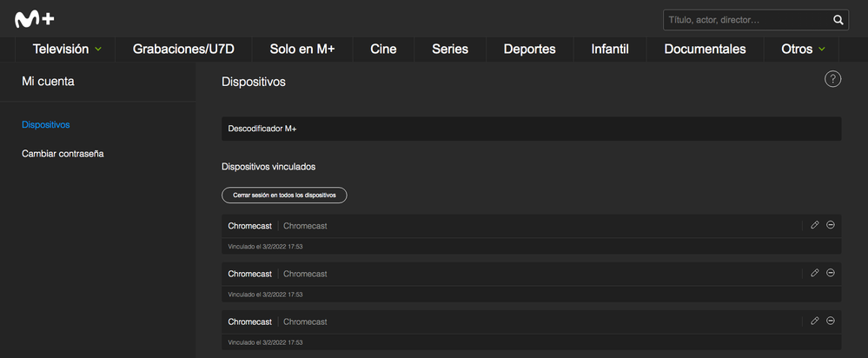Edit the first Chromecast device name
Screen dimensions: 868x358
[x=814, y=225]
